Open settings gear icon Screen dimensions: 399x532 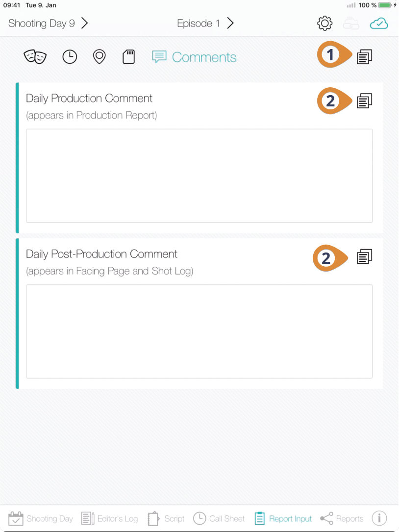click(324, 24)
